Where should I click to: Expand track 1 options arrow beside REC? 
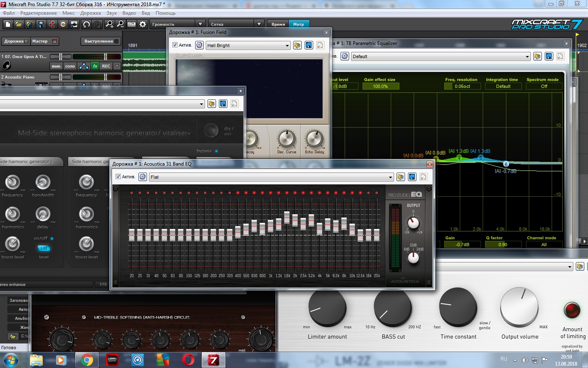tap(117, 66)
